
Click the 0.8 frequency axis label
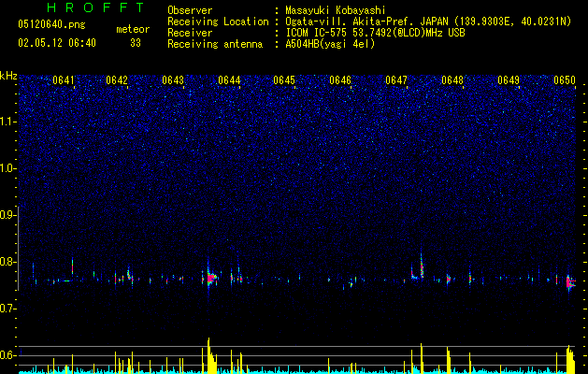[8, 262]
